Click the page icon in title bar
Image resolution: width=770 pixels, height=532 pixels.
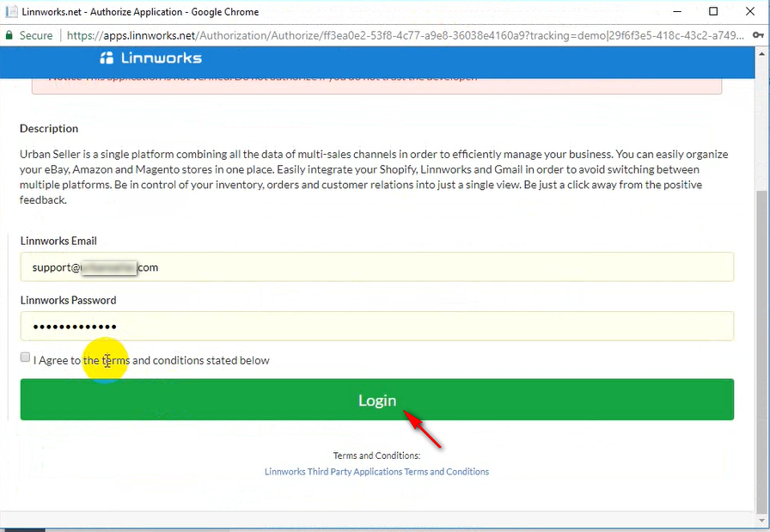pos(12,12)
